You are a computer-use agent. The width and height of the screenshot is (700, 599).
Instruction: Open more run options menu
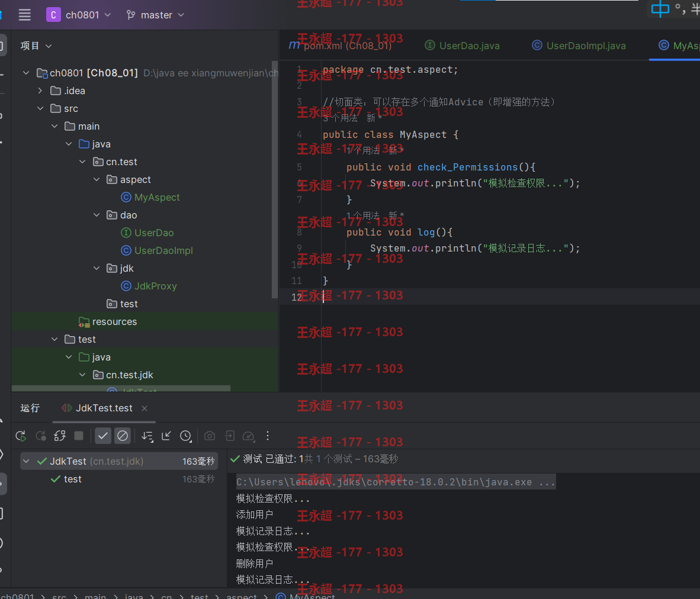[x=268, y=436]
